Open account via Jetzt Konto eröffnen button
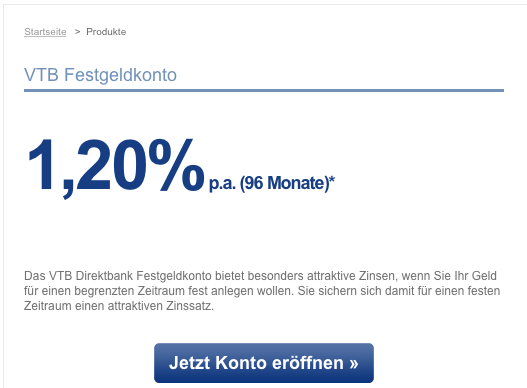Image resolution: width=527 pixels, height=388 pixels. tap(264, 363)
